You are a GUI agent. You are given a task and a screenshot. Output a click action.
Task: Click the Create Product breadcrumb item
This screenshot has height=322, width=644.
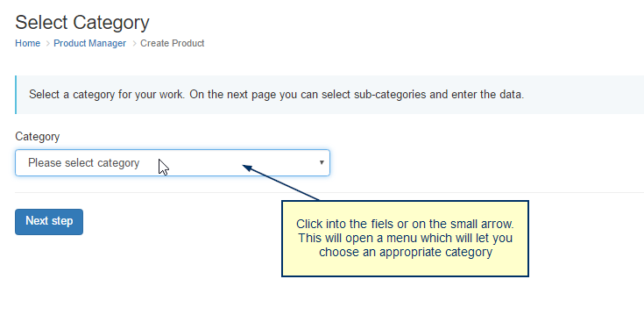pos(172,43)
